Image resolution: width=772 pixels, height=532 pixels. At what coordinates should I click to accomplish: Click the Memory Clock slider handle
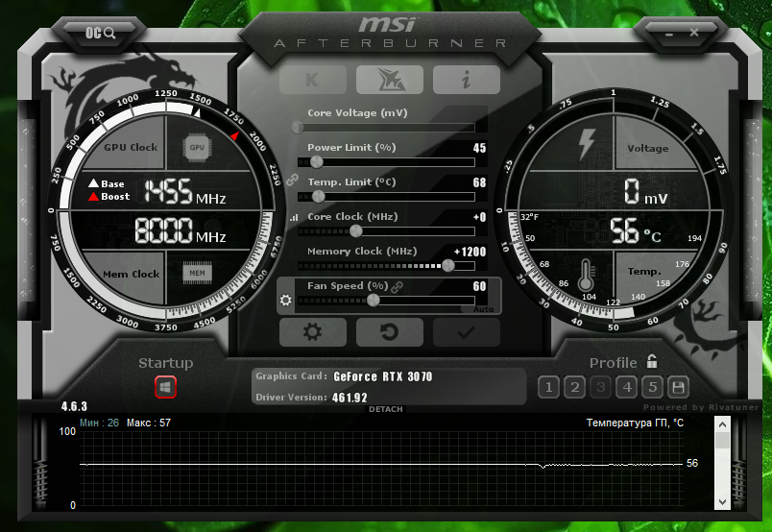click(x=447, y=266)
